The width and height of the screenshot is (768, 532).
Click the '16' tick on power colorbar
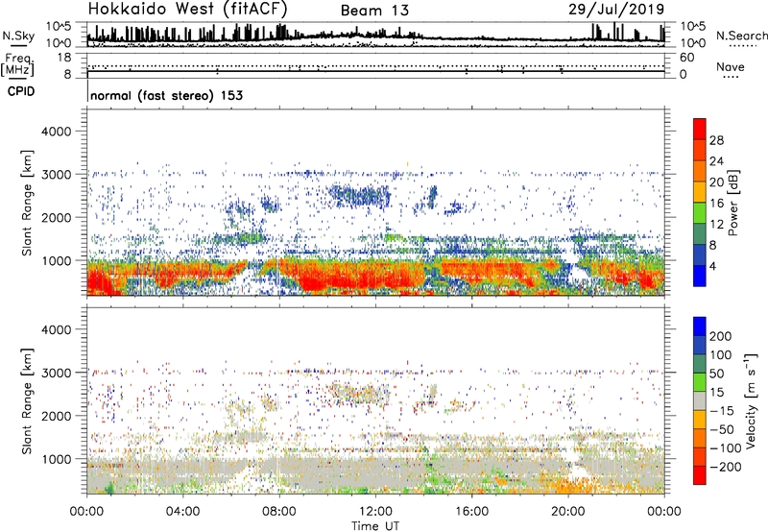pos(716,203)
